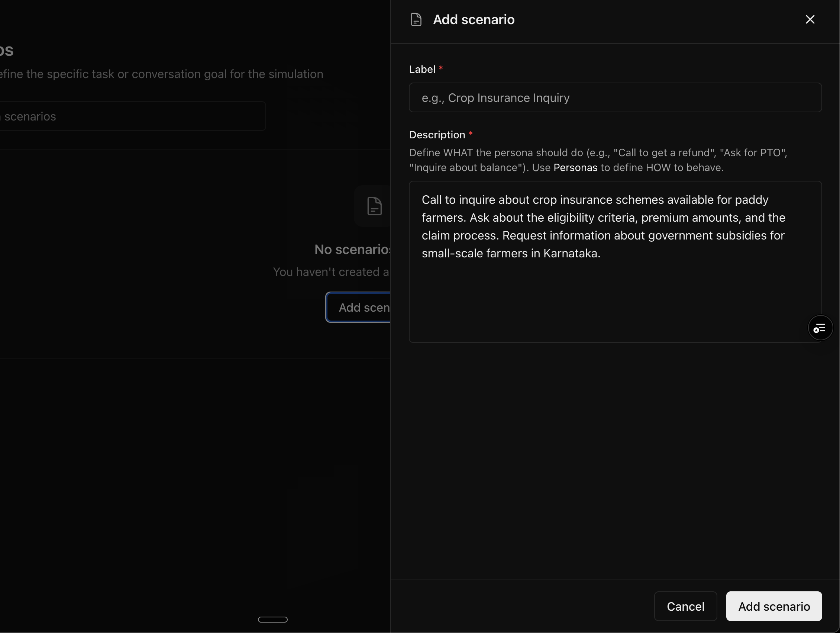This screenshot has width=840, height=633.
Task: Submit with the white Add scenario button
Action: click(x=773, y=606)
